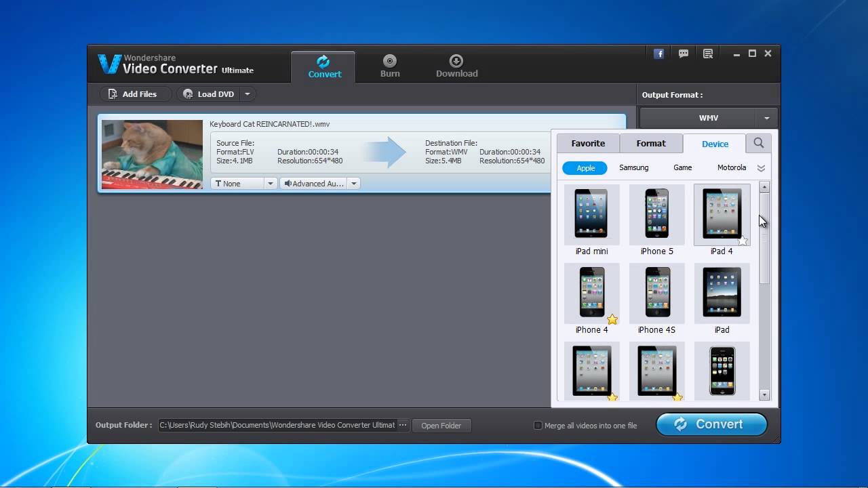The width and height of the screenshot is (868, 488).
Task: Switch to the Burn tab
Action: pyautogui.click(x=390, y=67)
